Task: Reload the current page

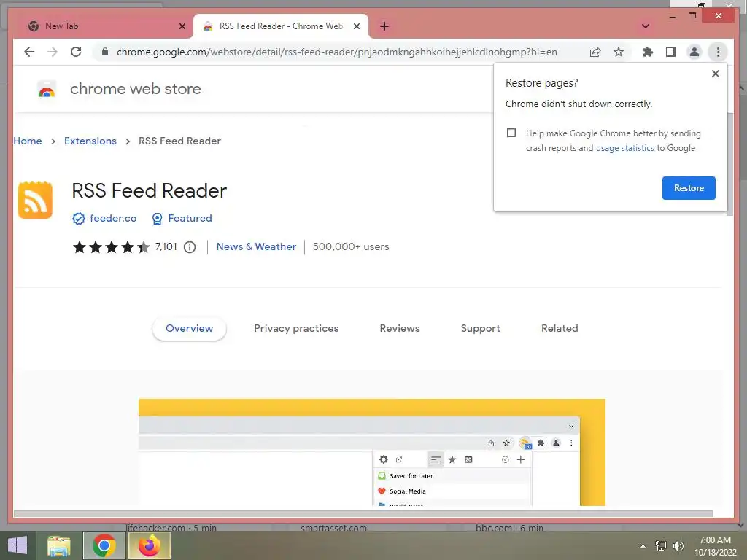Action: tap(76, 52)
